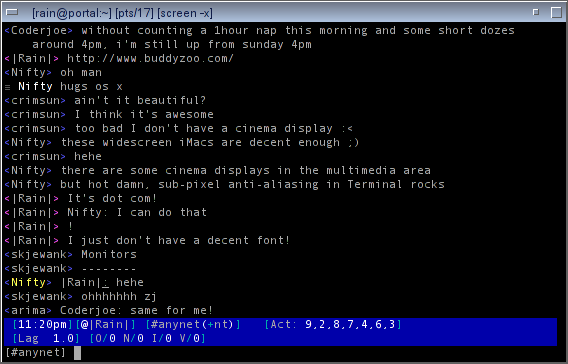
Task: Click the URL http://www.buddyzoo.com/
Action: pos(150,58)
